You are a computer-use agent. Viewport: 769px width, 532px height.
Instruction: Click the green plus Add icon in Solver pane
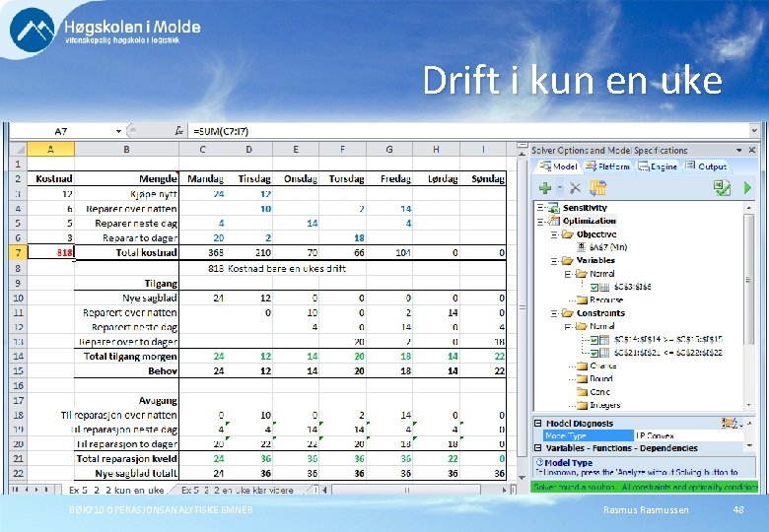(x=545, y=188)
